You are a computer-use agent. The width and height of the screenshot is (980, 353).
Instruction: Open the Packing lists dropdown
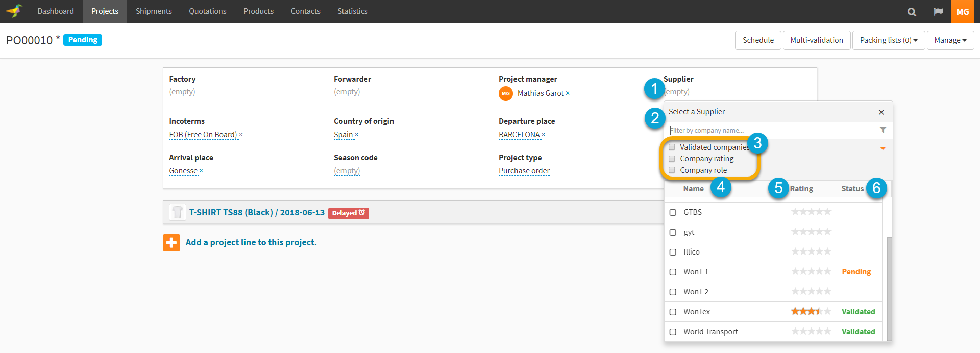888,40
